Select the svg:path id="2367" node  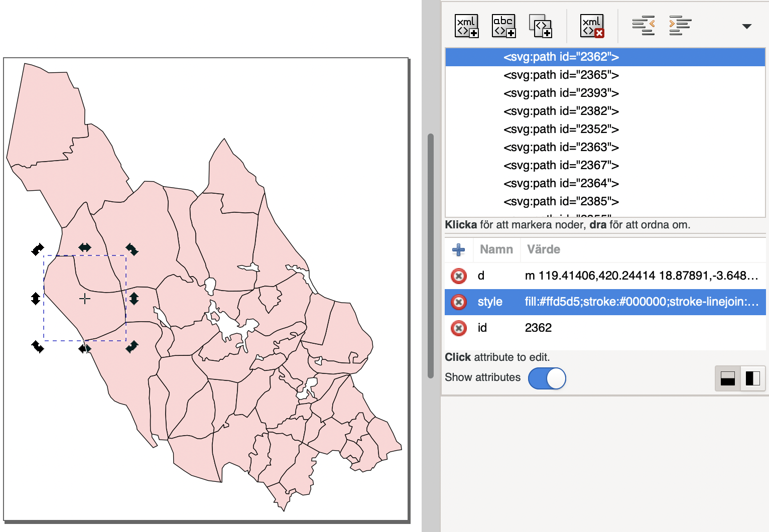click(605, 165)
